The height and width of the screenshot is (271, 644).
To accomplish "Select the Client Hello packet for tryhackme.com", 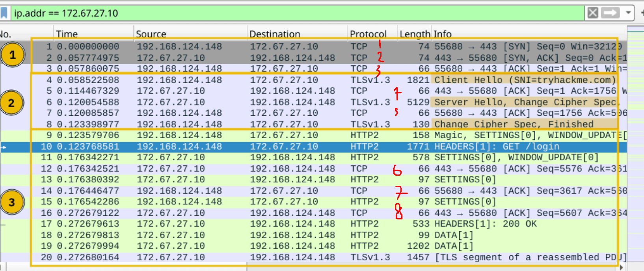I will 524,80.
